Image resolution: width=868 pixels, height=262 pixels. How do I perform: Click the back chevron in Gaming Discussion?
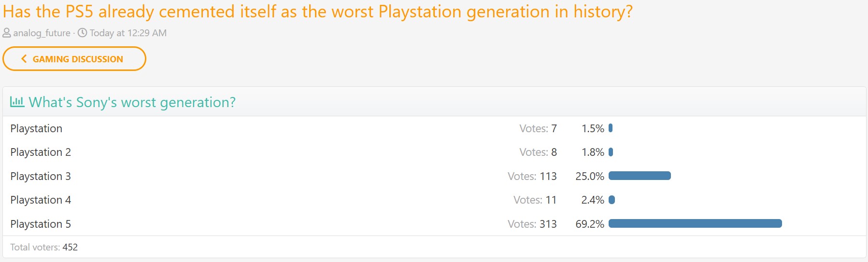click(24, 59)
